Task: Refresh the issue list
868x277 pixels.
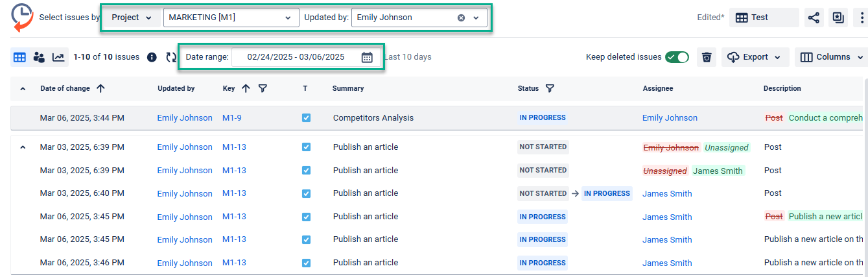Action: click(171, 57)
